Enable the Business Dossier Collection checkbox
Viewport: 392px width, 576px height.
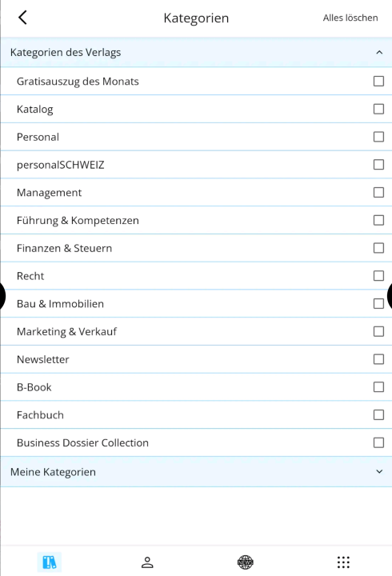point(378,442)
